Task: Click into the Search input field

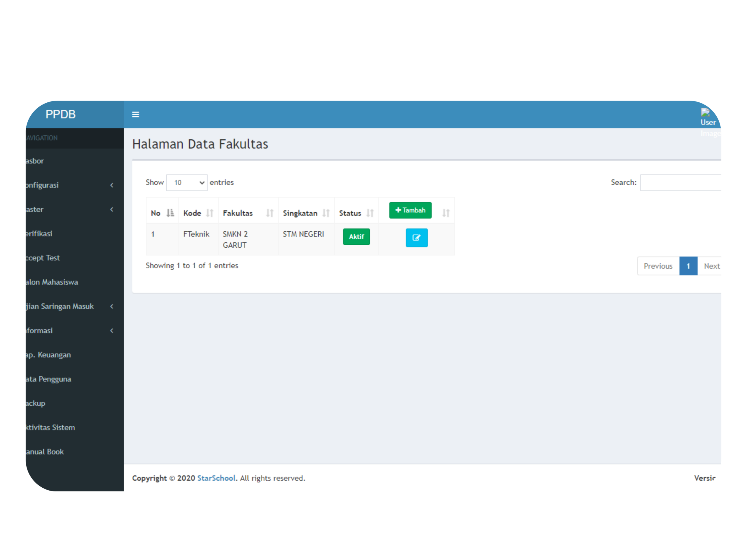Action: click(x=680, y=183)
